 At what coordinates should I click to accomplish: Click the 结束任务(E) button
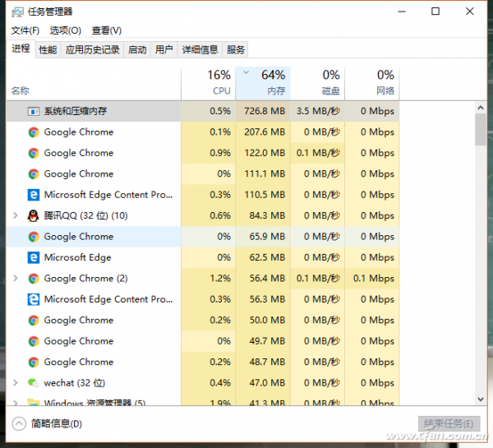[x=449, y=424]
